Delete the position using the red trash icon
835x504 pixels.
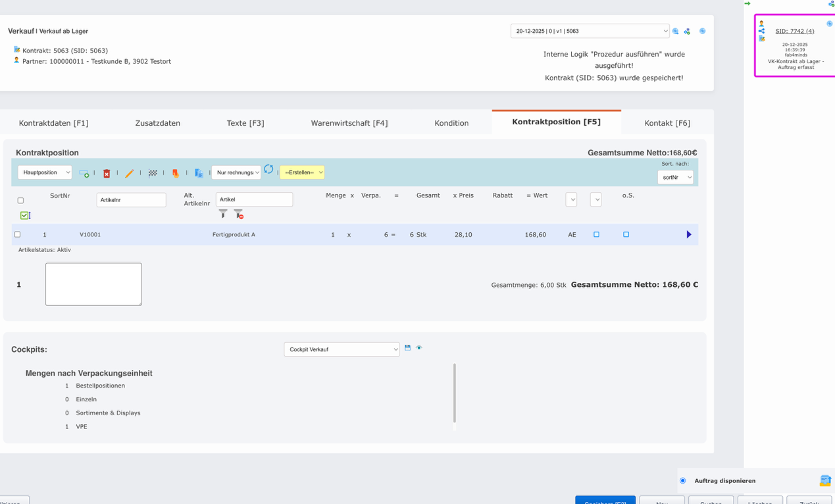tap(107, 172)
